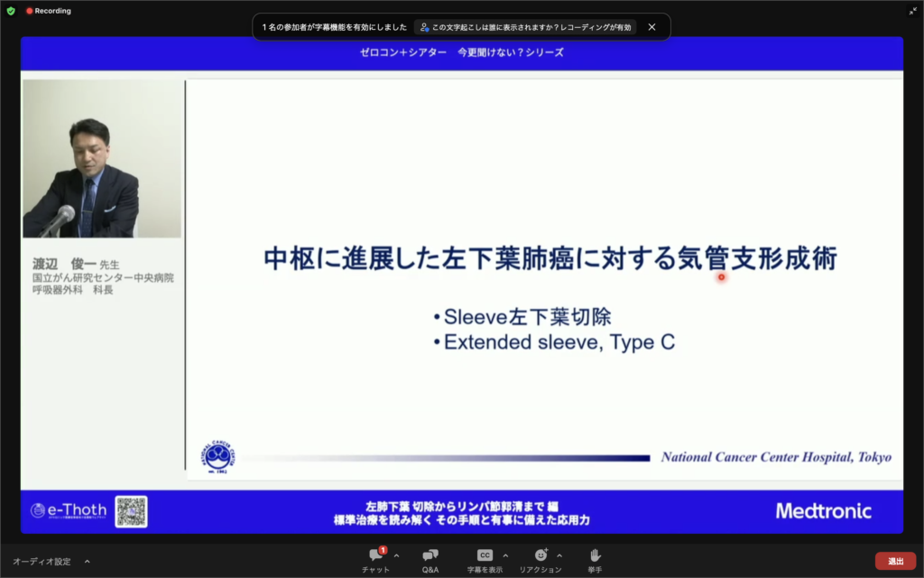
Task: Dismiss the caption notification banner
Action: tap(651, 27)
